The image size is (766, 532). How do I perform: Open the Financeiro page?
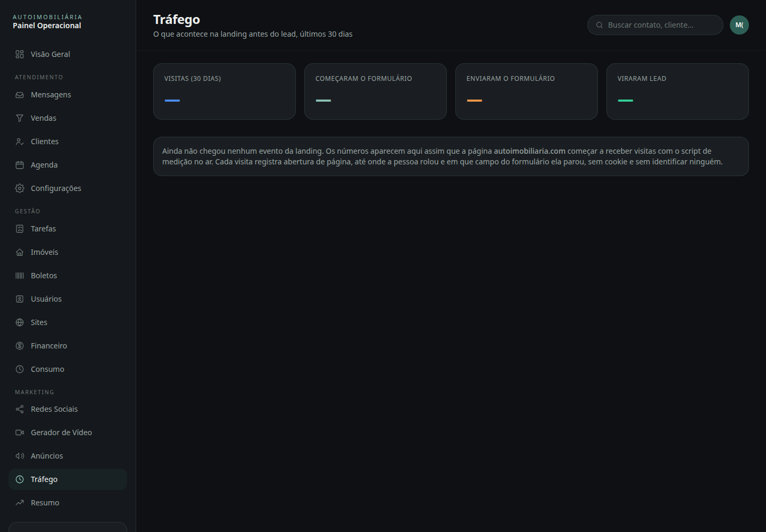coord(68,346)
